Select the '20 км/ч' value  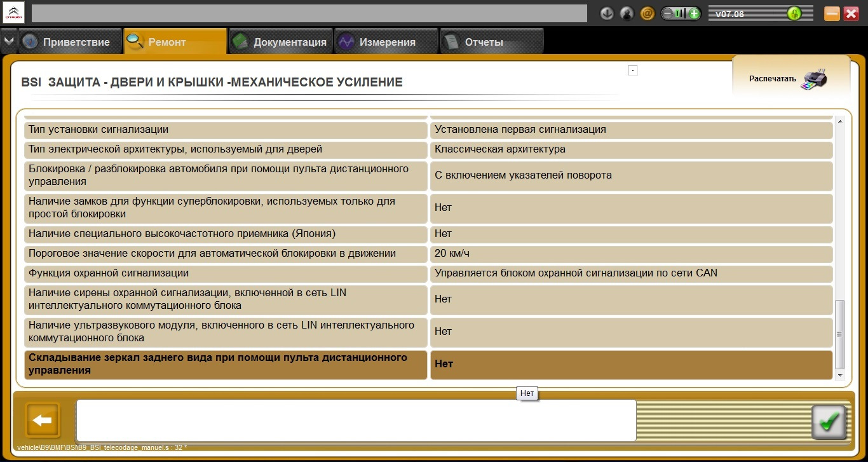click(x=632, y=254)
